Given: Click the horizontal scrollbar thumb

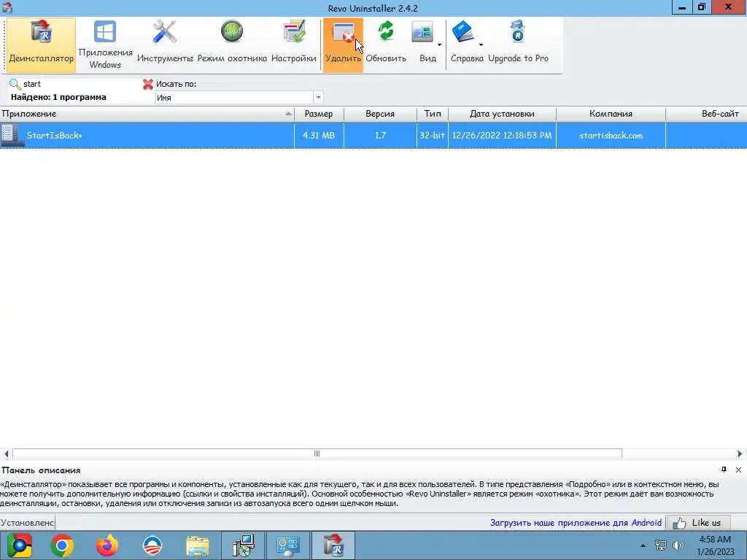Looking at the screenshot, I should [317, 454].
